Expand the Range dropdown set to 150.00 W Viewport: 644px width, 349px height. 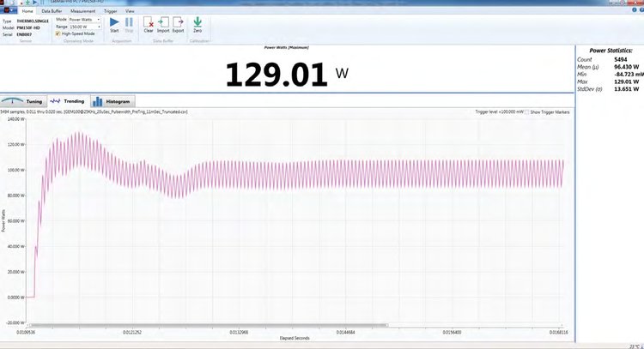coord(83,27)
